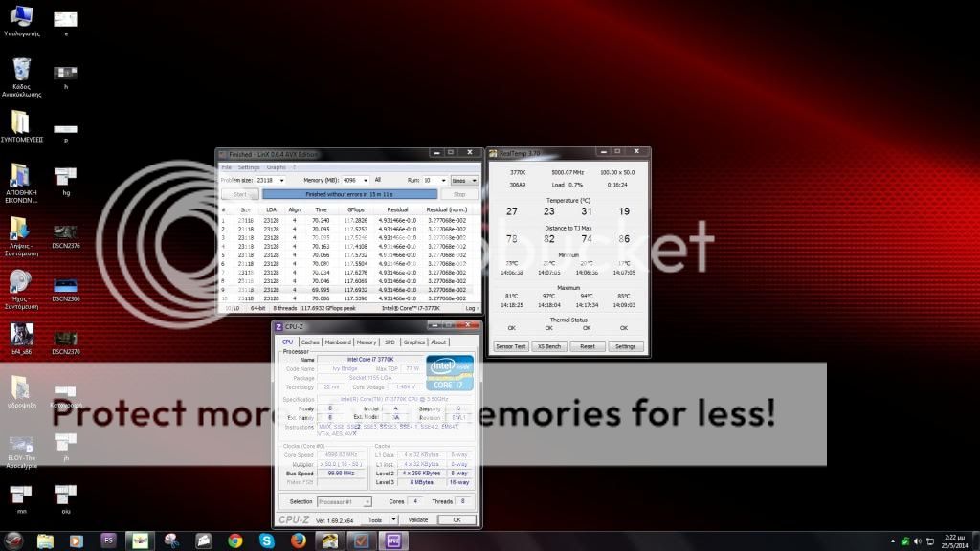Click the CPU-Z Z icon in the title bar

coord(280,326)
